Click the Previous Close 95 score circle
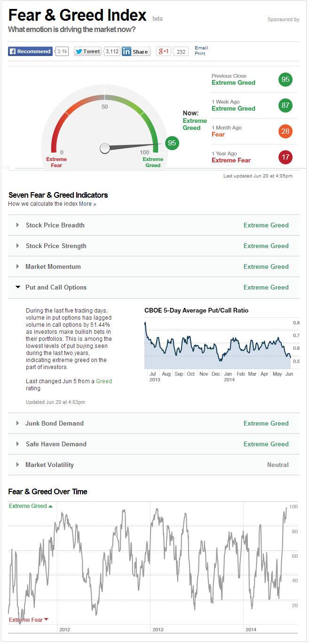The height and width of the screenshot is (644, 309). pyautogui.click(x=285, y=80)
